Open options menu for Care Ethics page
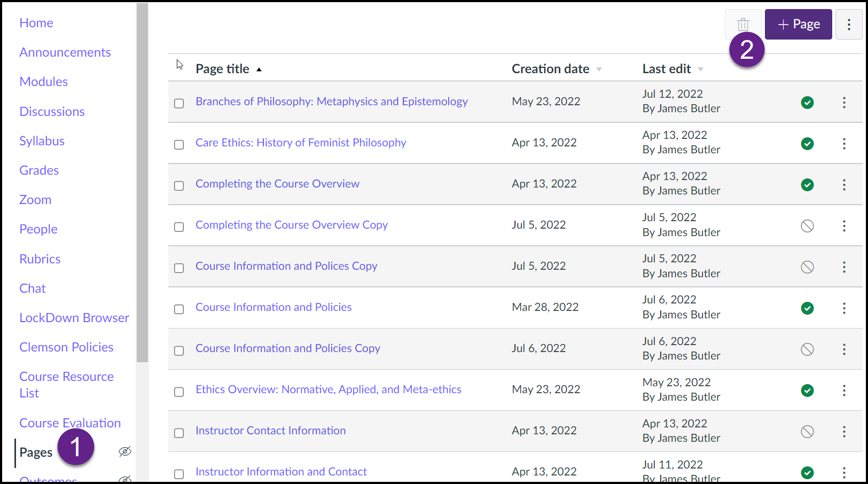Image resolution: width=868 pixels, height=484 pixels. tap(844, 144)
